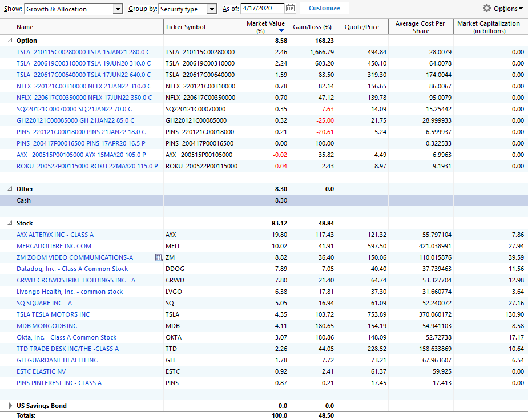This screenshot has width=528, height=420.
Task: Expand the US Savings Bond group
Action: pyautogui.click(x=10, y=406)
